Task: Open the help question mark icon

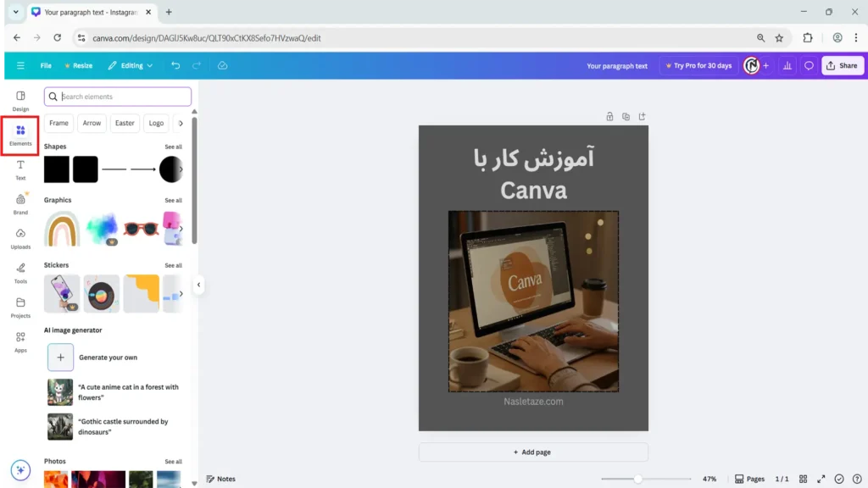Action: (x=857, y=479)
